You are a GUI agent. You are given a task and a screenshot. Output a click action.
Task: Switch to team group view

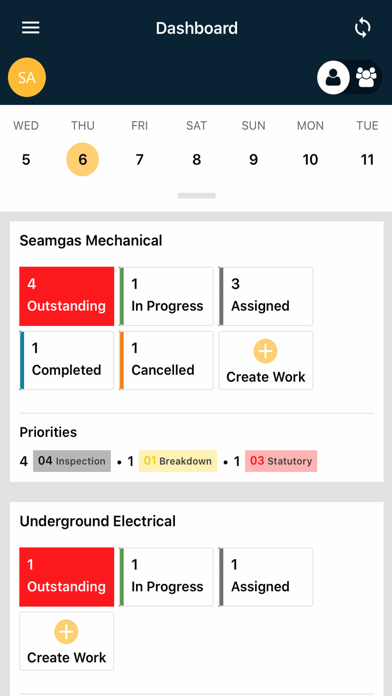tap(366, 77)
